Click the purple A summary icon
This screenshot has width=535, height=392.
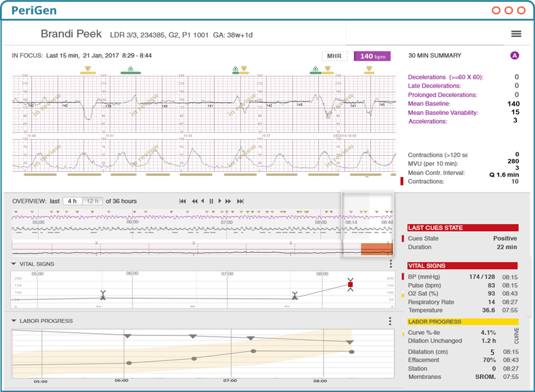point(515,56)
